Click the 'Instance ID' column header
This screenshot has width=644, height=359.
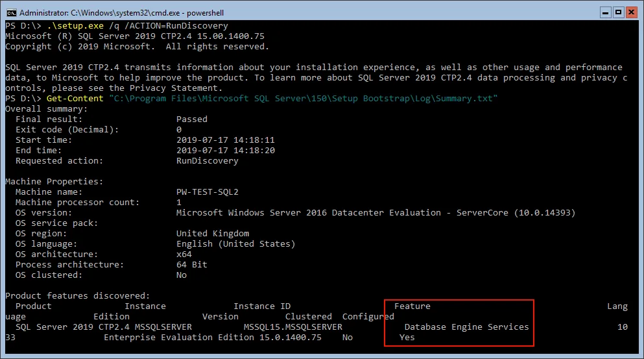pyautogui.click(x=262, y=306)
